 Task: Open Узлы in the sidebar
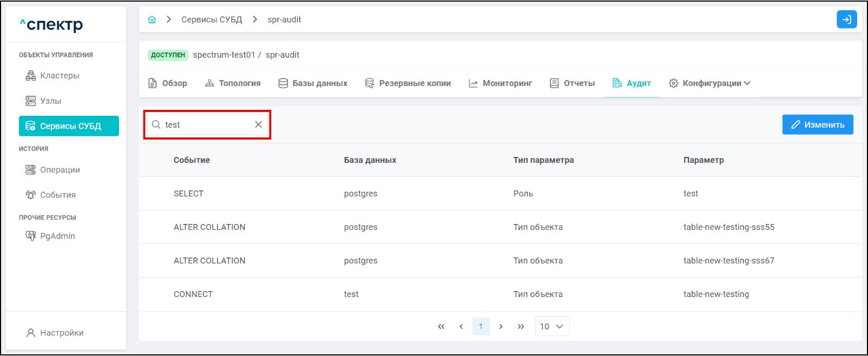coord(50,101)
